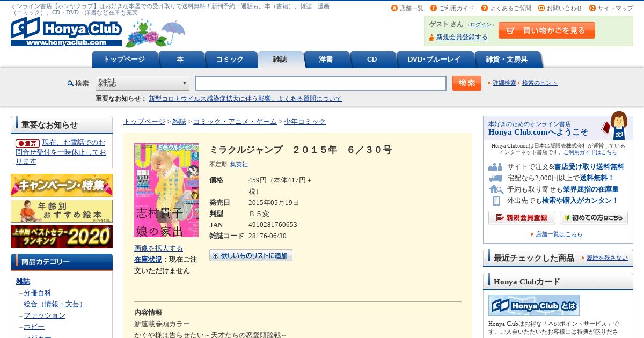
Task: Click the Honya Club logo
Action: 66,31
